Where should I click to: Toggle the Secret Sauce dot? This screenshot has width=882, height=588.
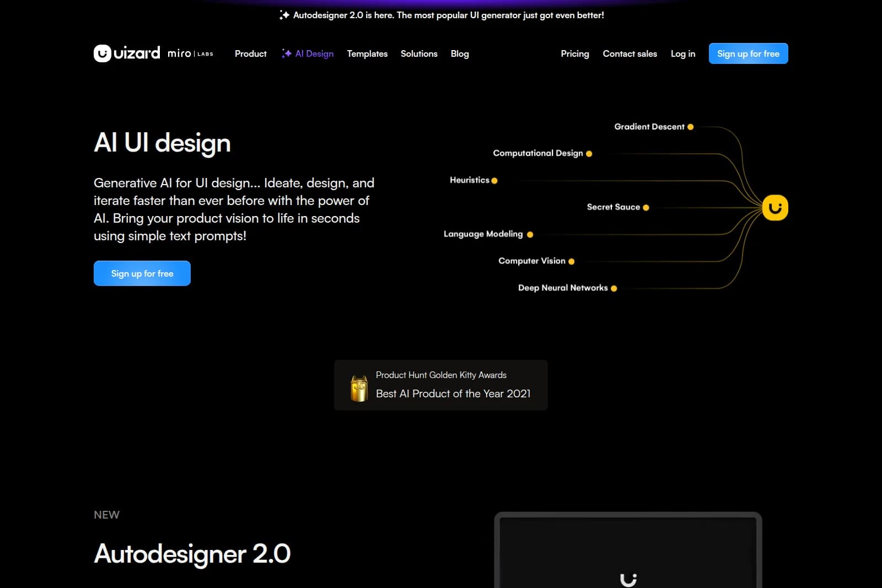646,207
